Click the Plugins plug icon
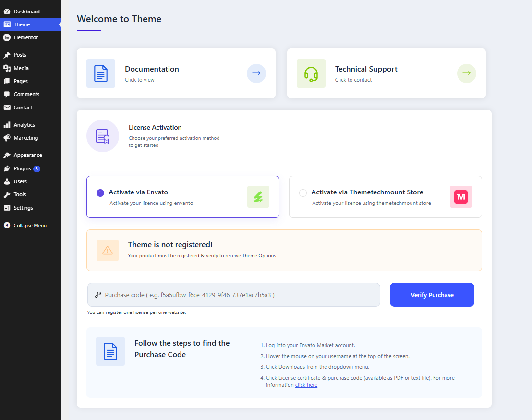Screen dimensions: 532x420 click(7, 168)
